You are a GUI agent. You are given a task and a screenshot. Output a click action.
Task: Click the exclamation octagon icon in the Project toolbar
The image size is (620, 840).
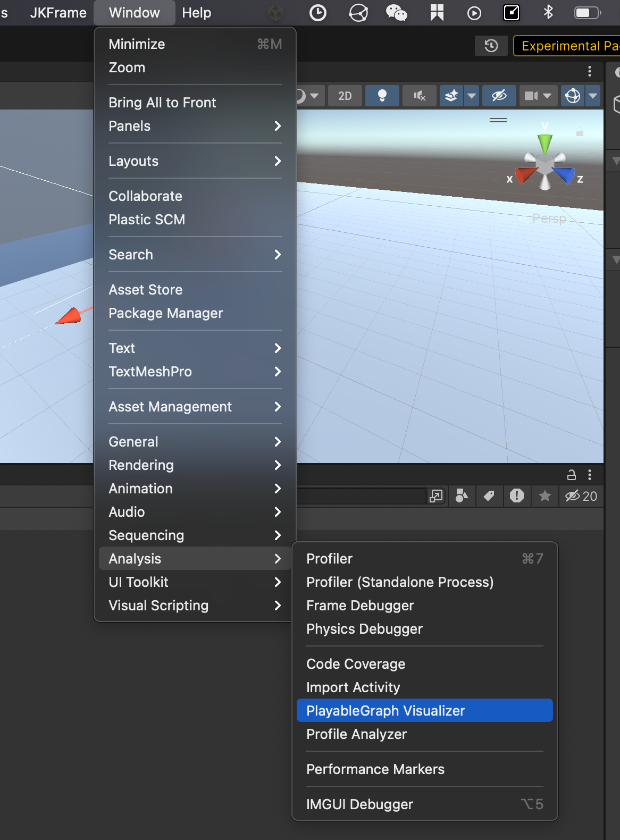(517, 496)
